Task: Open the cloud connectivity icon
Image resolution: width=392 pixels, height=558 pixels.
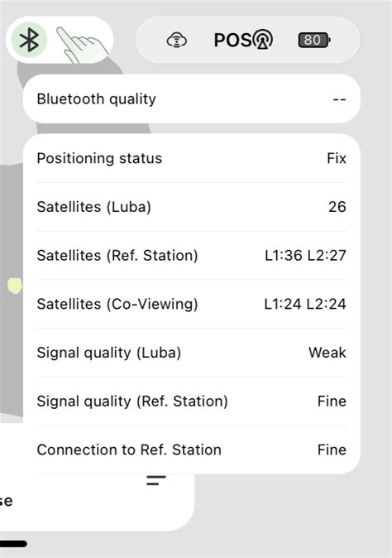Action: click(177, 40)
